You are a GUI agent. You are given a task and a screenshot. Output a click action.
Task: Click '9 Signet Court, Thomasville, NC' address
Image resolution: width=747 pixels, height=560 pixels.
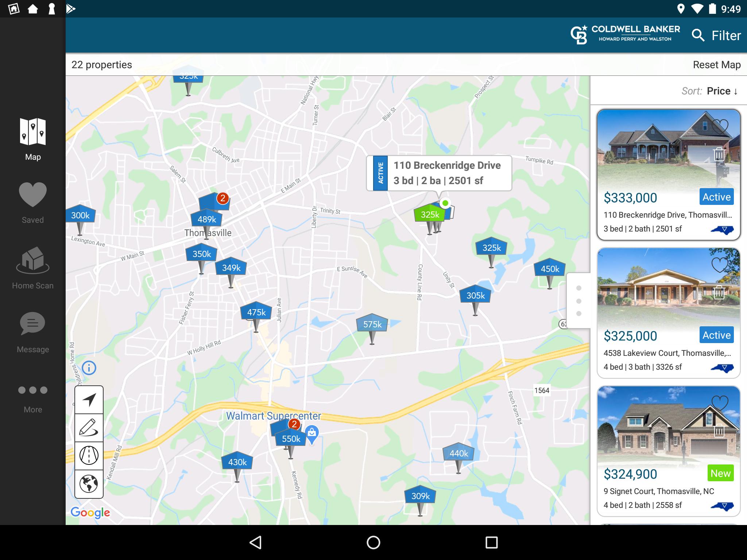tap(659, 491)
